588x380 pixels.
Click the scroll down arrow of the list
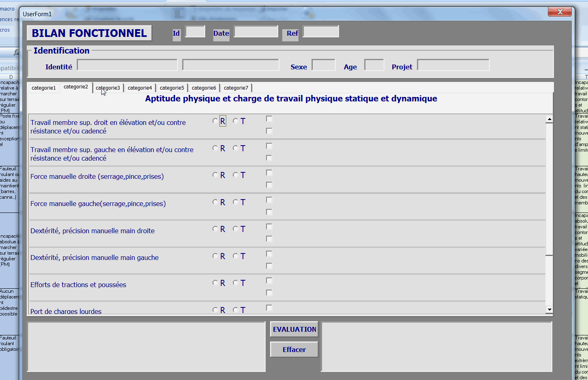549,310
